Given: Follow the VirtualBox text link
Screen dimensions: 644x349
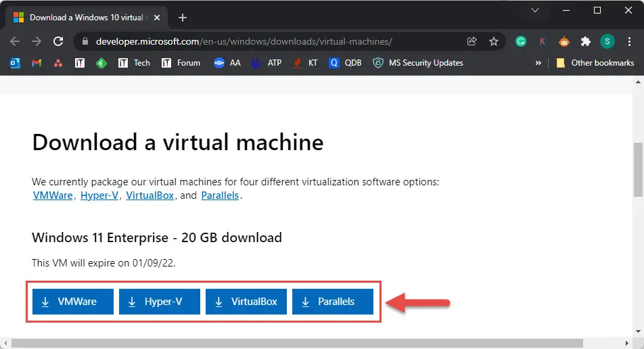Looking at the screenshot, I should 150,195.
